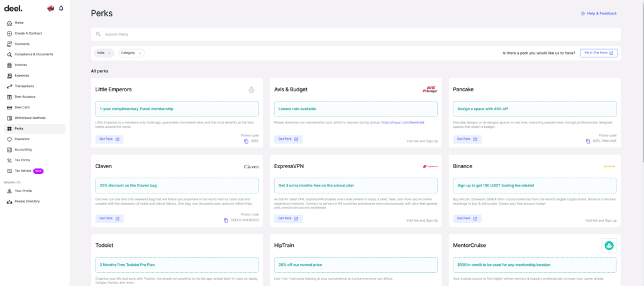Click the MentorCruise logo thumbnail
The height and width of the screenshot is (286, 644).
click(609, 246)
